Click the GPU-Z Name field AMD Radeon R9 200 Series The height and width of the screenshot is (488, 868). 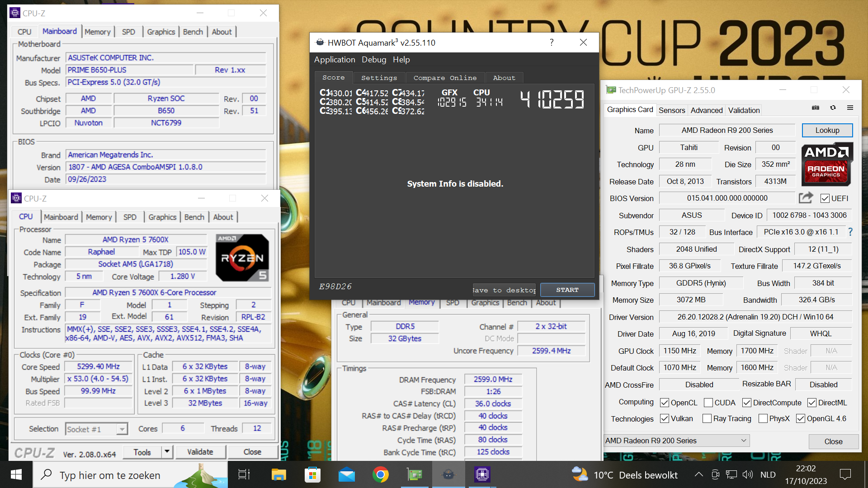pyautogui.click(x=727, y=130)
